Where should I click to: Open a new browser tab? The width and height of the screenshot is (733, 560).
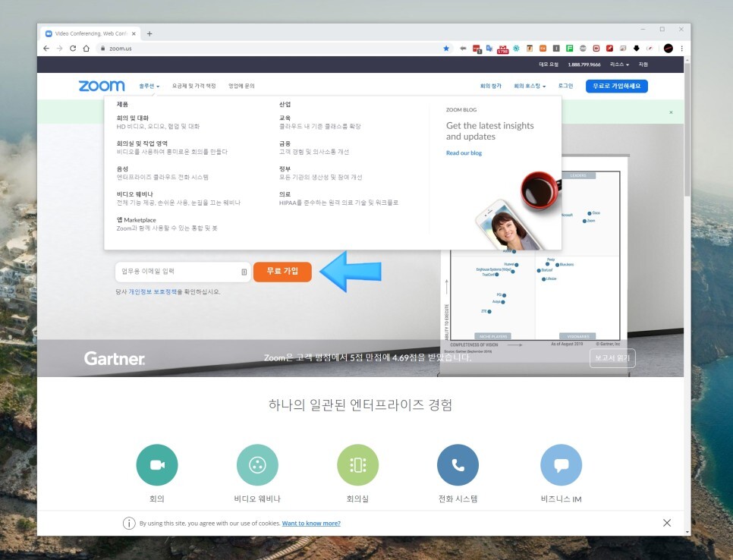coord(149,33)
